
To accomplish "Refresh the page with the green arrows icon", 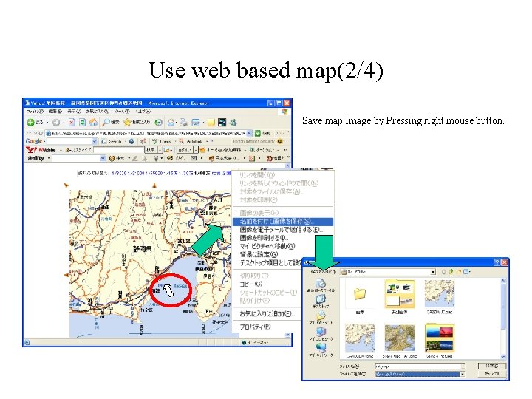I will point(83,122).
